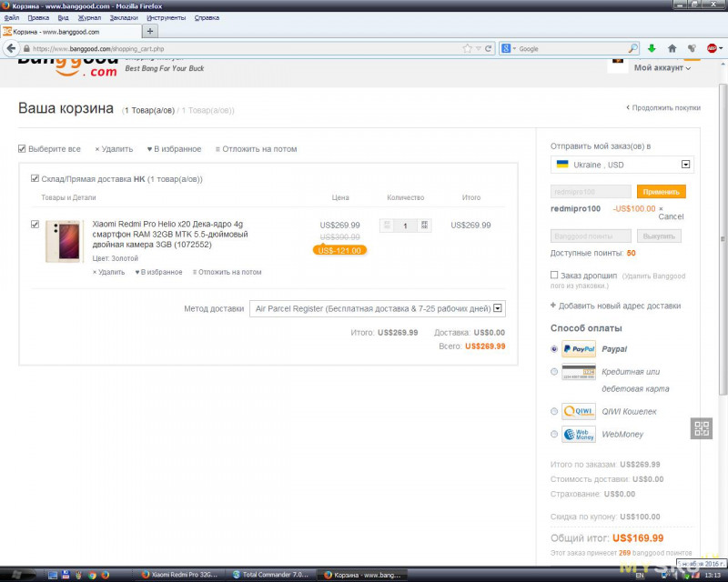
Task: Switch to Total Commander taskbar window
Action: click(x=270, y=575)
